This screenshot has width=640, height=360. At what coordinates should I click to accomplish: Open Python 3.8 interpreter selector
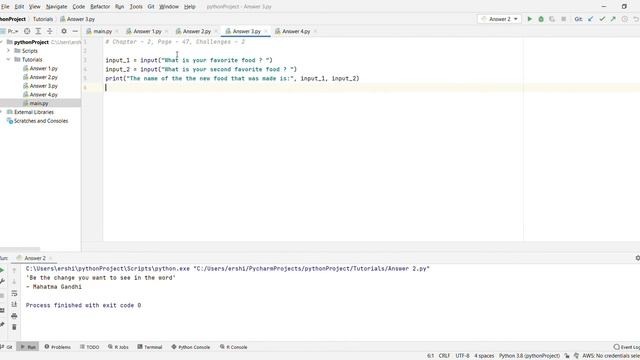pyautogui.click(x=529, y=356)
